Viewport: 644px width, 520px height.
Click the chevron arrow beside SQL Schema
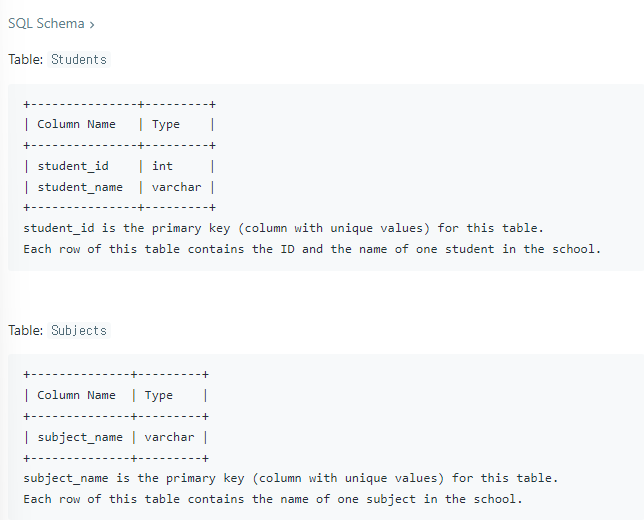[92, 25]
